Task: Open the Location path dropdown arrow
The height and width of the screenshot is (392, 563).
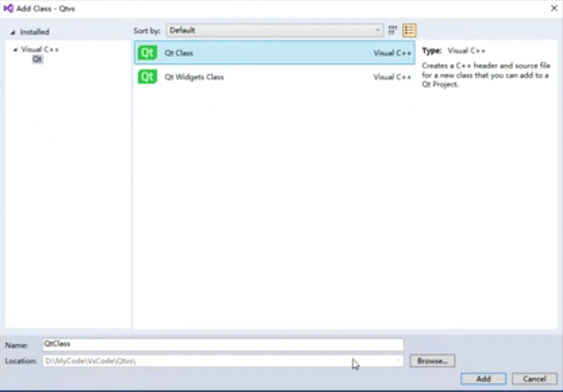Action: tap(397, 361)
